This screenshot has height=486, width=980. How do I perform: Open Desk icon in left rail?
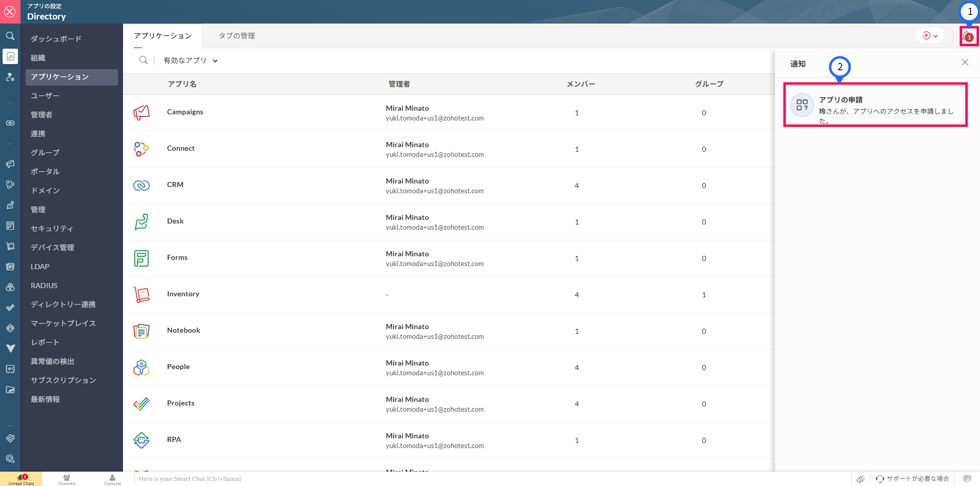(10, 205)
